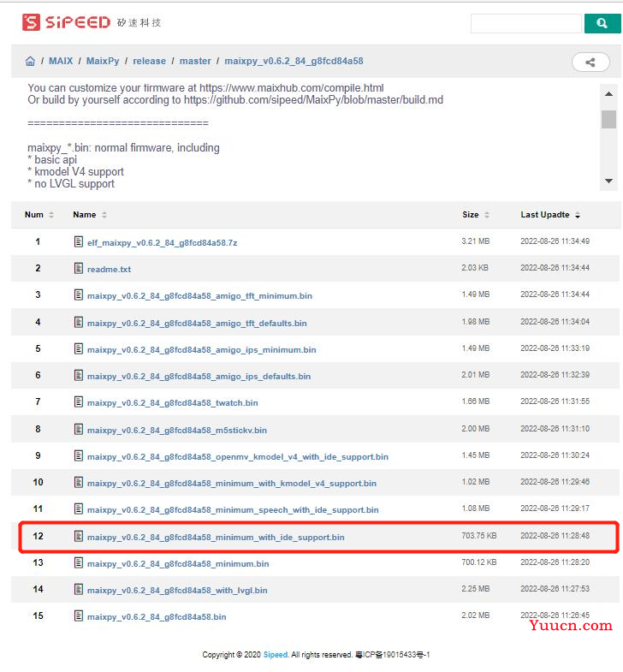Click file icon of openmv_kmodel_v4 row
623x672 pixels.
coord(79,456)
